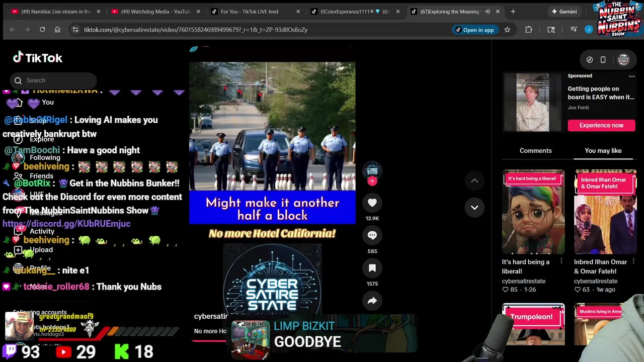Switch to the Comments tab
Screen dimensions: 644x362
pyautogui.click(x=535, y=151)
